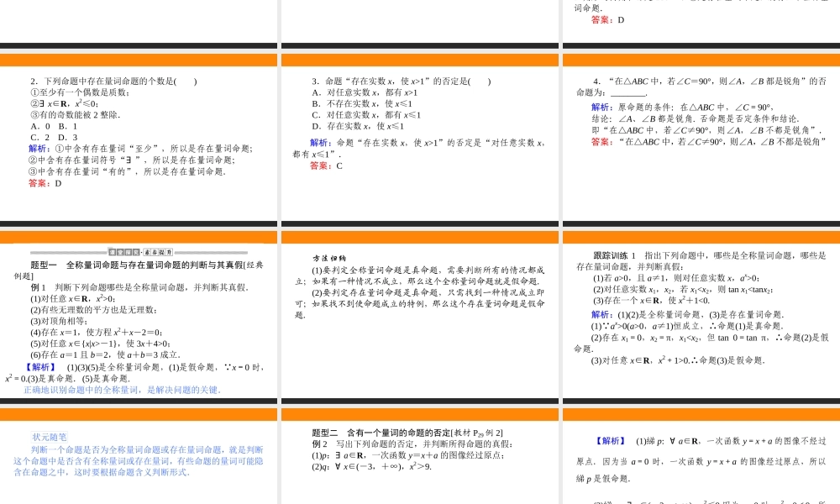Image resolution: width=840 pixels, height=504 pixels.
Task: Choose option 'C. 对任意实数x，都有x≤1'
Action: point(366,115)
